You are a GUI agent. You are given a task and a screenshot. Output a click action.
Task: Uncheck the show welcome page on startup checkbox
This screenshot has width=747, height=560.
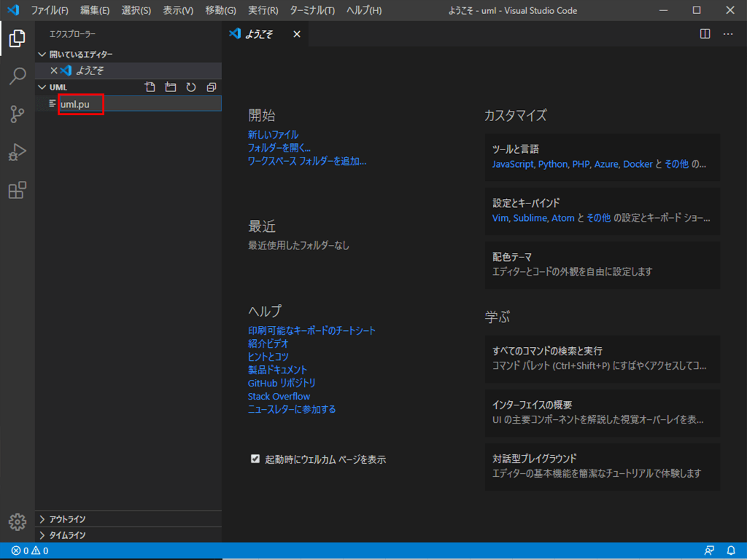(255, 459)
